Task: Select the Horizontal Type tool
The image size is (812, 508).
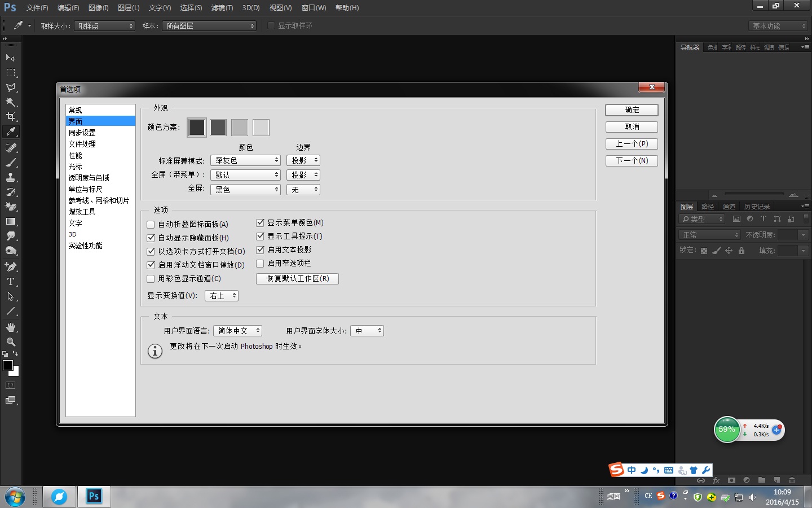Action: 11,281
